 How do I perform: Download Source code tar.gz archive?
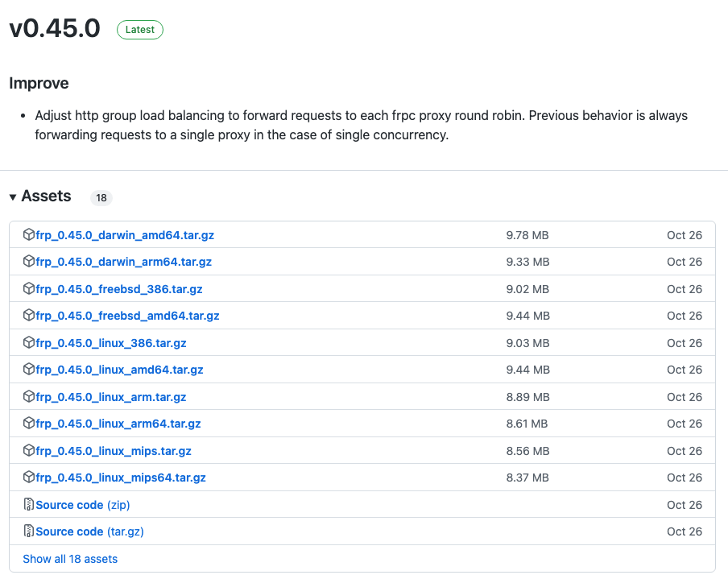click(89, 531)
